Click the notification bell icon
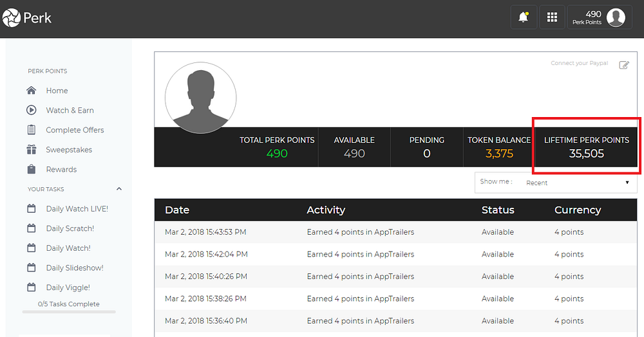 [524, 17]
